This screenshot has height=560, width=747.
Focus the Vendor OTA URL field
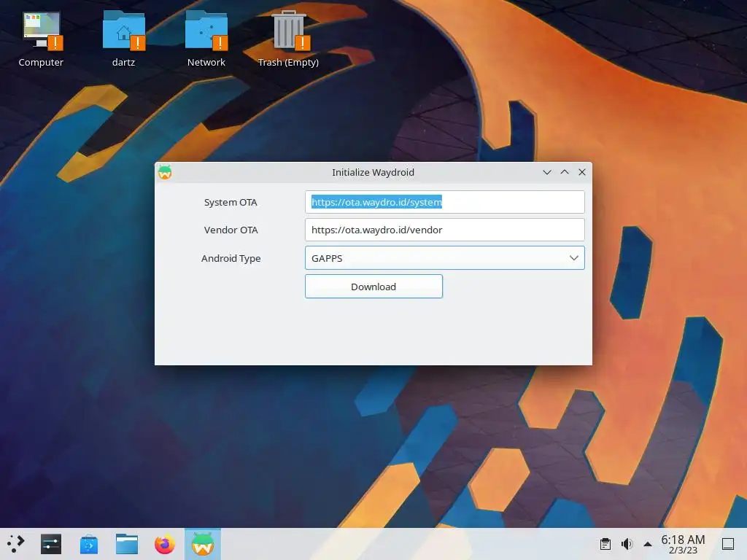tap(444, 230)
